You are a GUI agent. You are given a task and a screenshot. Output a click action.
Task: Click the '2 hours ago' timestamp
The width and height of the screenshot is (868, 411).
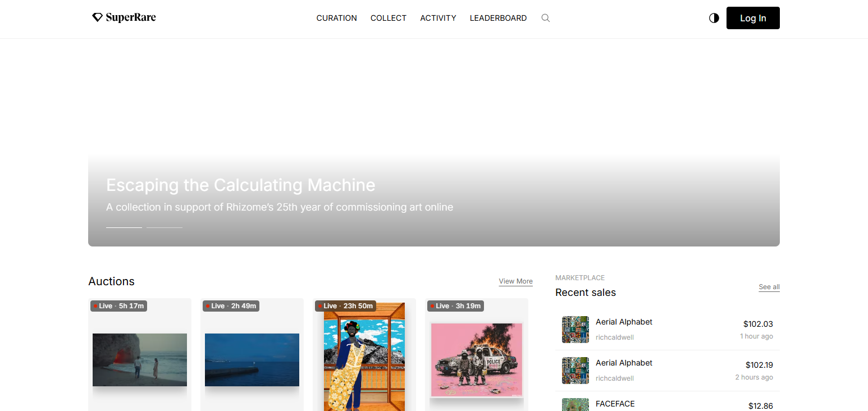(x=754, y=377)
